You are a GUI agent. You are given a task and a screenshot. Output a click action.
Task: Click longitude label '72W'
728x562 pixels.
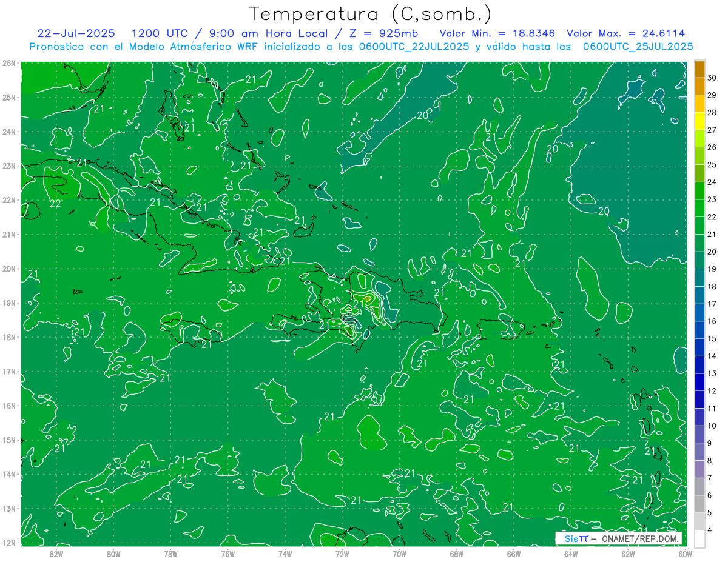click(342, 554)
